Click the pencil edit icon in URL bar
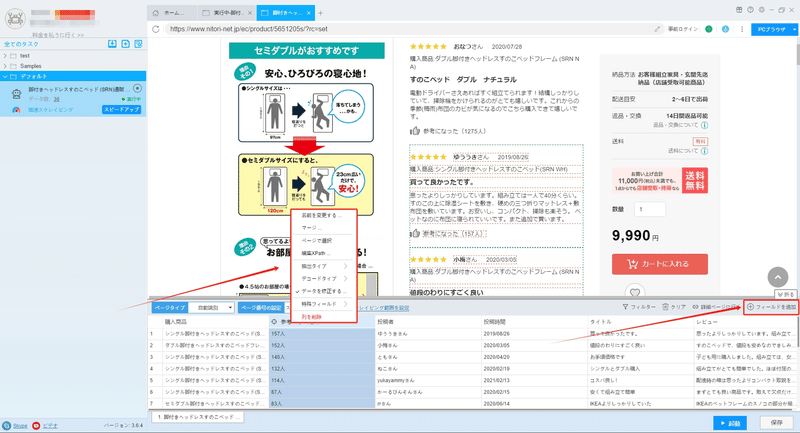The image size is (800, 433). [657, 29]
